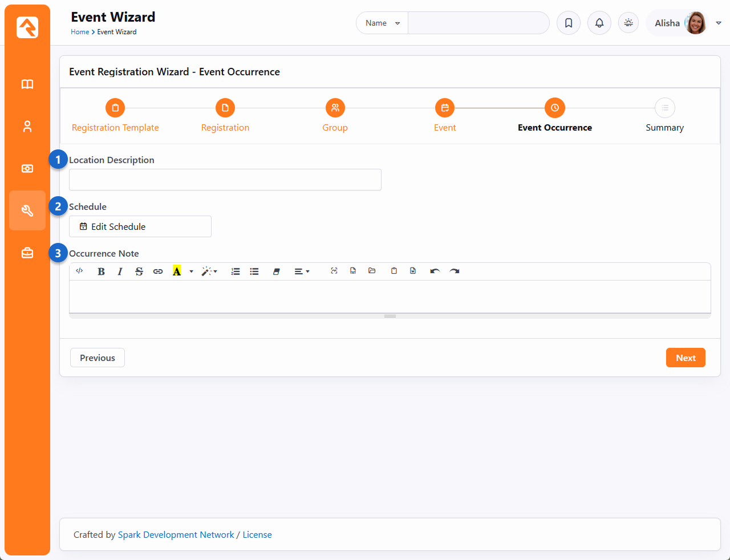Redo the last edit in the editor
Screen dimensions: 730x560
click(x=454, y=271)
